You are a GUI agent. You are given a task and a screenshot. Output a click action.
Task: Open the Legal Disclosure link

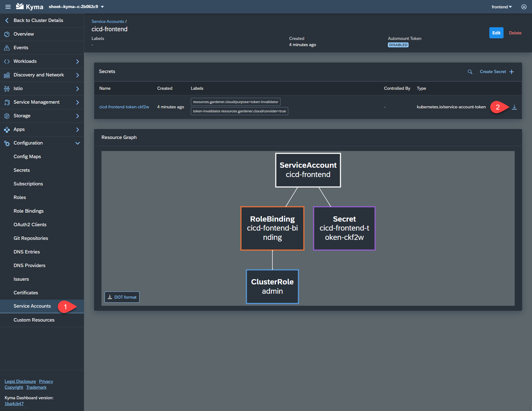pyautogui.click(x=20, y=381)
